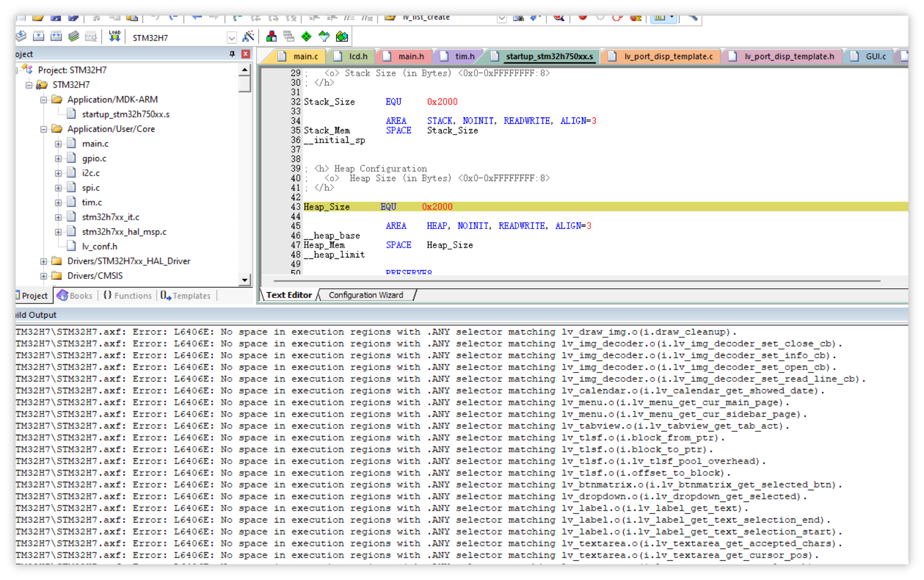924x580 pixels.
Task: Select the Text Editor tab
Action: tap(289, 295)
